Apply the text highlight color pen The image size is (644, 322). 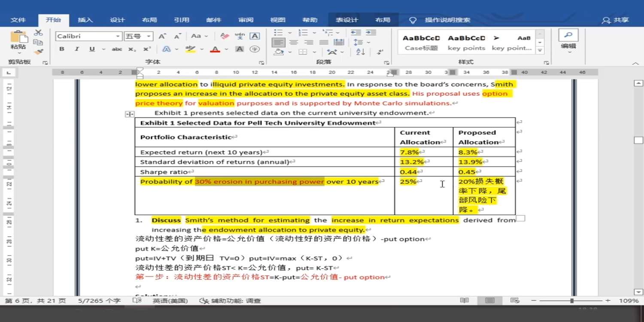click(x=190, y=49)
